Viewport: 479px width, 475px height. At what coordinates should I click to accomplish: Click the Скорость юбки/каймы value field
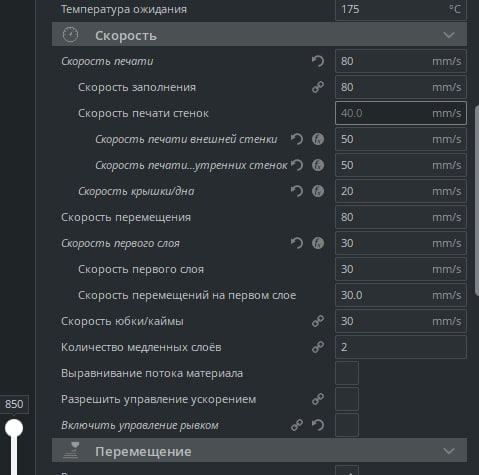401,321
